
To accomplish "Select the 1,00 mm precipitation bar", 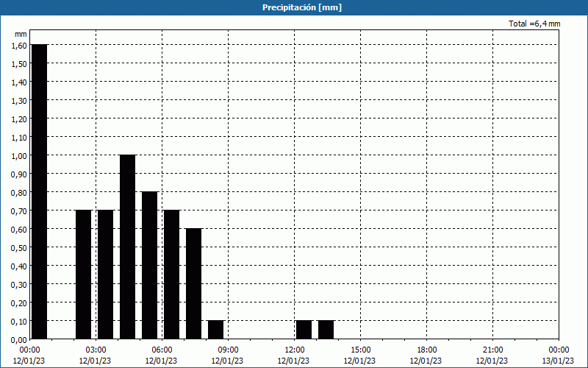I will pyautogui.click(x=127, y=247).
